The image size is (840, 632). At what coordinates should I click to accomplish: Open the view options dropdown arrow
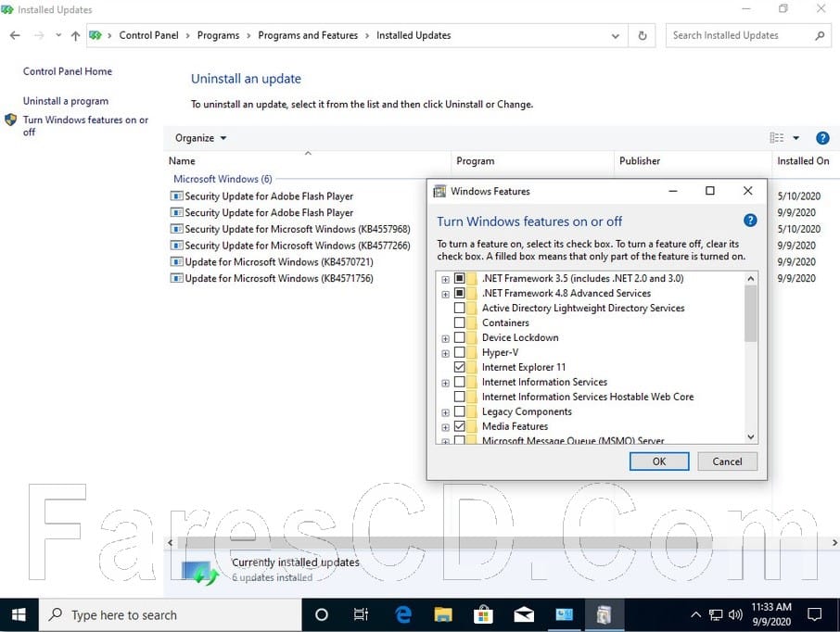(x=796, y=138)
